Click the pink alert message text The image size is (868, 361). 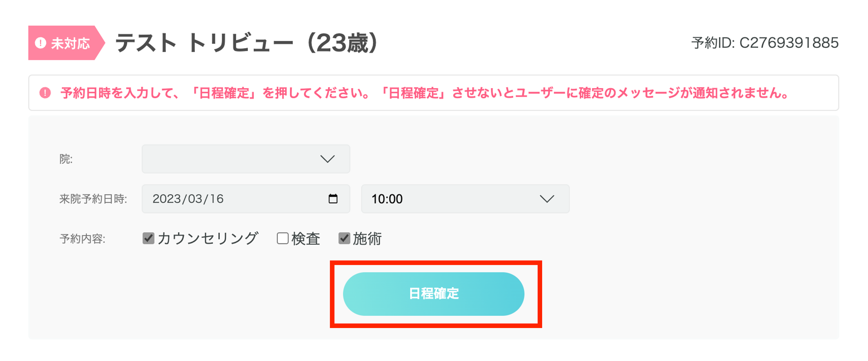pos(425,93)
